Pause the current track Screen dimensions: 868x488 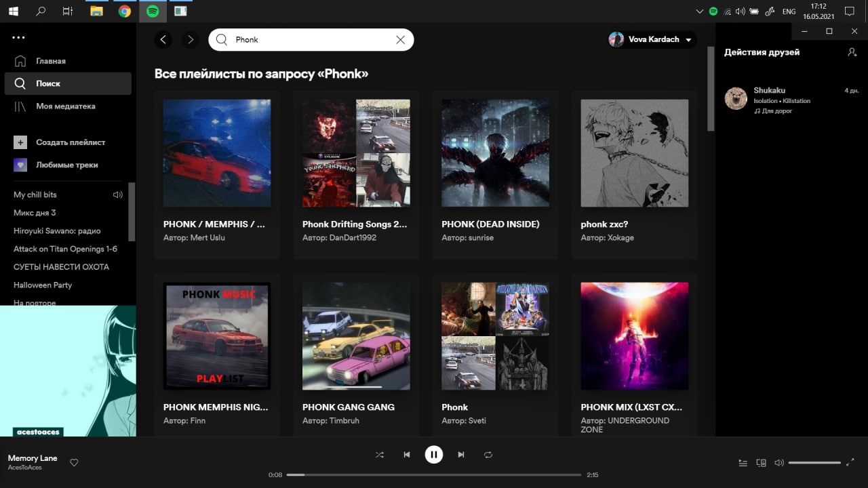pos(434,455)
